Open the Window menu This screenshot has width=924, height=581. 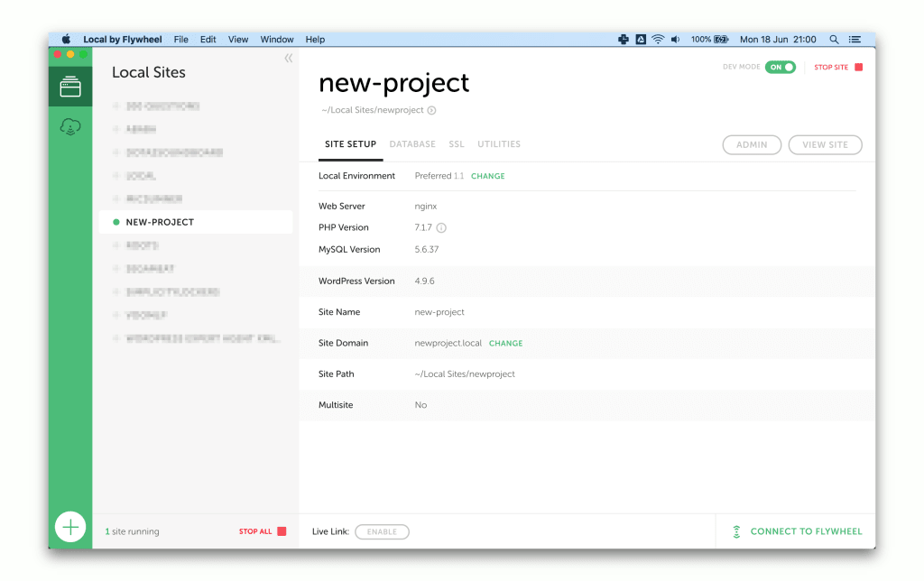pyautogui.click(x=277, y=40)
